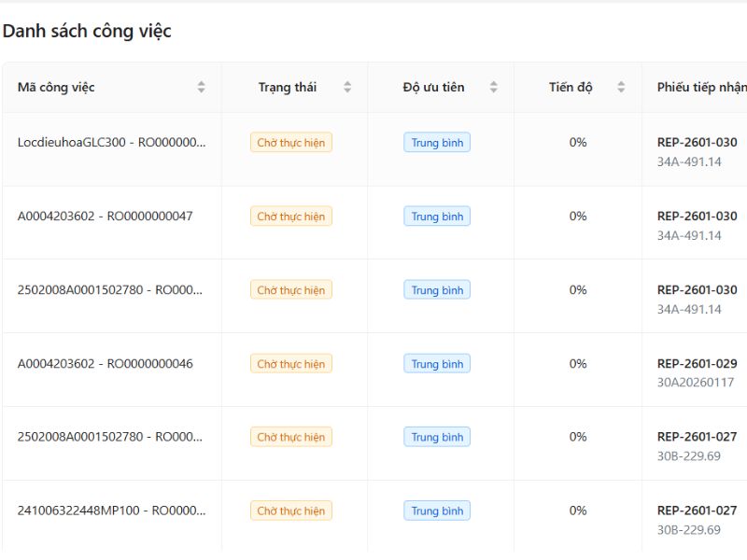Click Trung bình tag in LocdieuhoaGLC300 row
Viewport: 747px width, 560px height.
[x=437, y=143]
